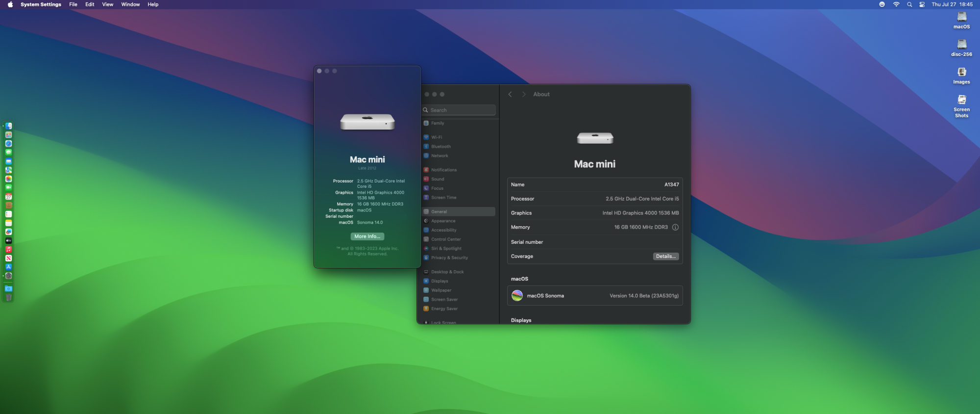The width and height of the screenshot is (980, 414).
Task: Open Siri & Spotlight in the sidebar
Action: point(459,249)
